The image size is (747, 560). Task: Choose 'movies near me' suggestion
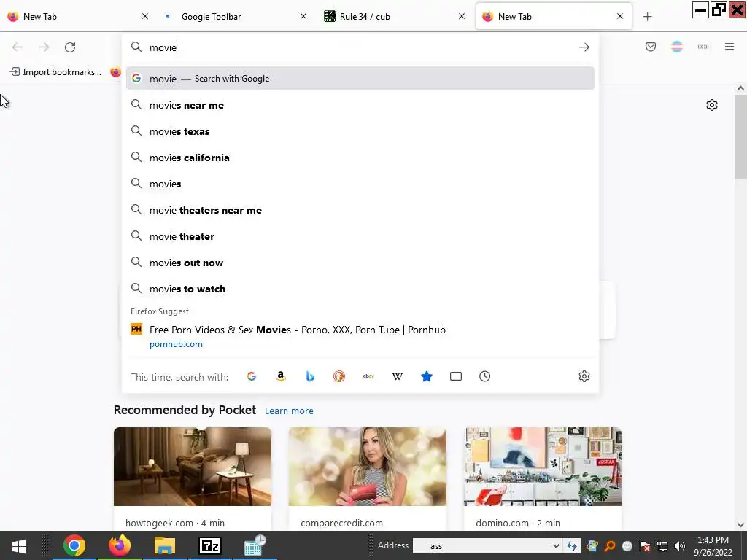pos(360,105)
